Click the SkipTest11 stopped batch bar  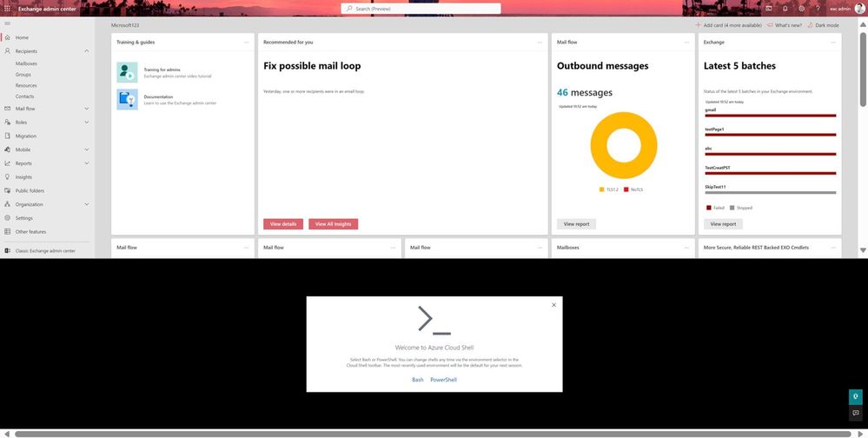770,193
